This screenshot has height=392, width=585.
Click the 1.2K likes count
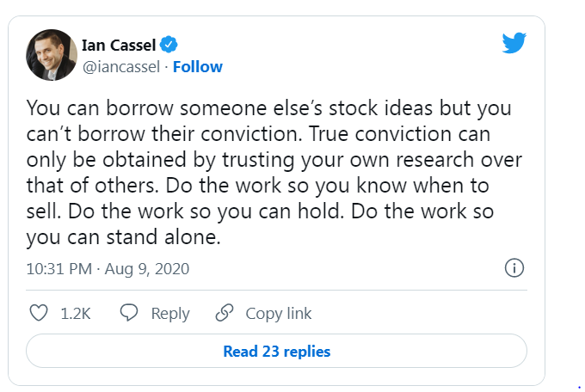point(76,314)
